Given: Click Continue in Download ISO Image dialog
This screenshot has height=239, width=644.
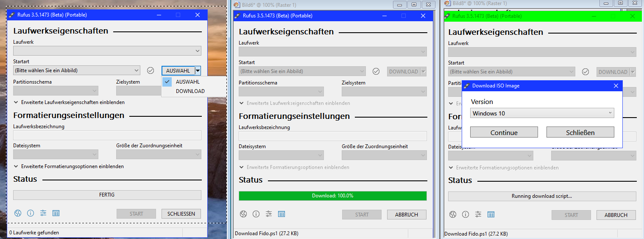Looking at the screenshot, I should (504, 132).
